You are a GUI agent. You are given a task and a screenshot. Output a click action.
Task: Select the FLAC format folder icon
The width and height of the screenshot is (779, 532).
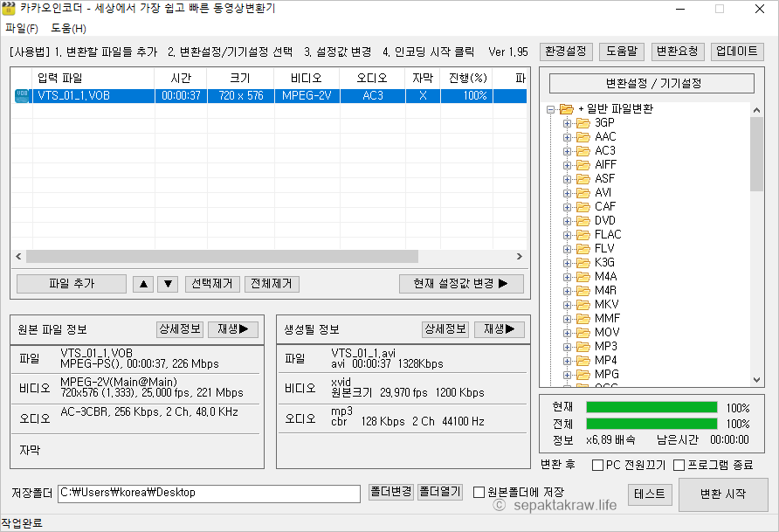coord(583,234)
